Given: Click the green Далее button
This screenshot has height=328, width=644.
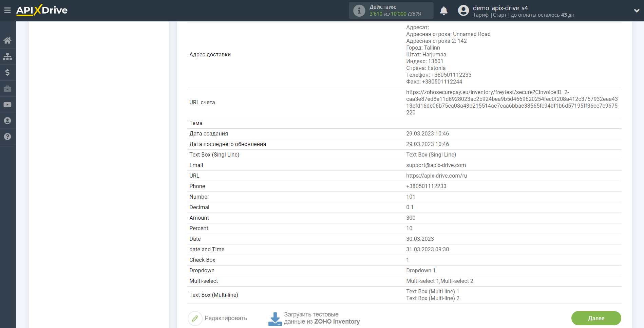Looking at the screenshot, I should click(596, 318).
